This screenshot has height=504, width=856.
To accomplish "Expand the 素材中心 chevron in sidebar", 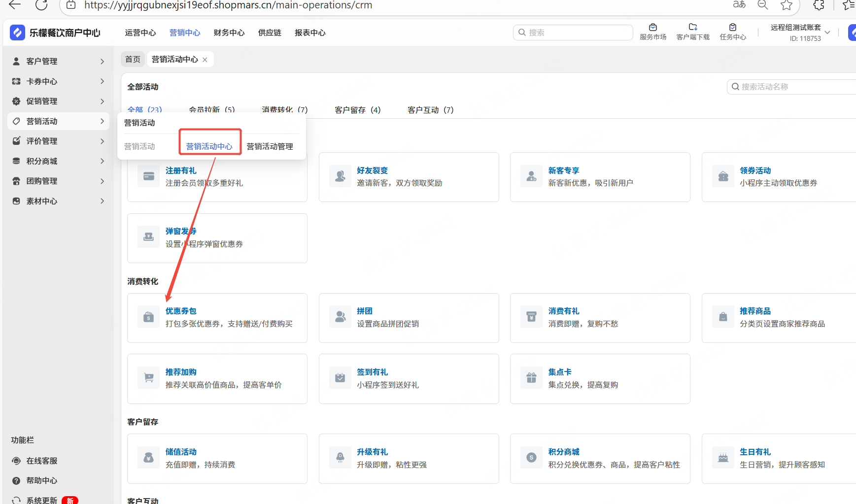I will pyautogui.click(x=102, y=201).
